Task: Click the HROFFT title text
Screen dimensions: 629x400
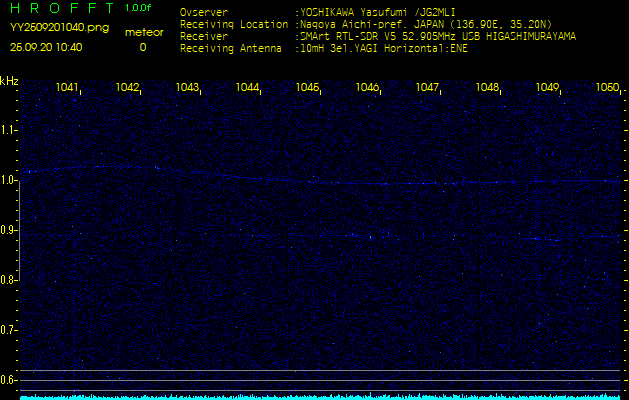Action: 62,8
